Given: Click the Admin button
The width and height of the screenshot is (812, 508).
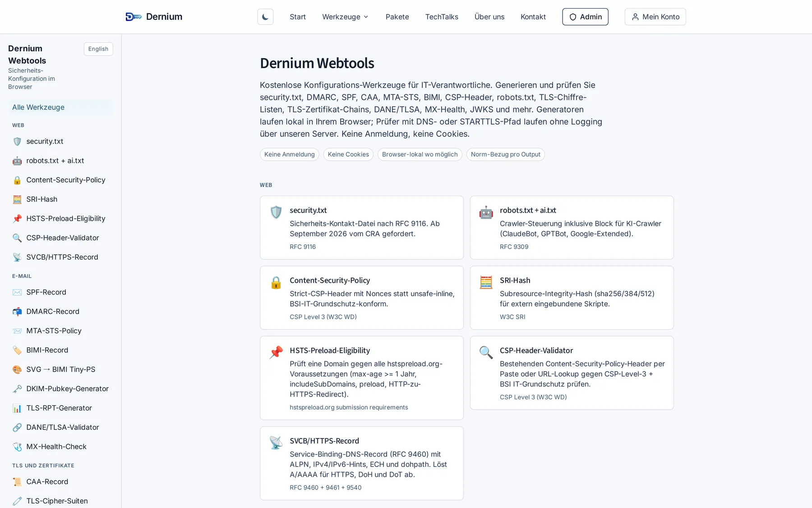Looking at the screenshot, I should 585,17.
